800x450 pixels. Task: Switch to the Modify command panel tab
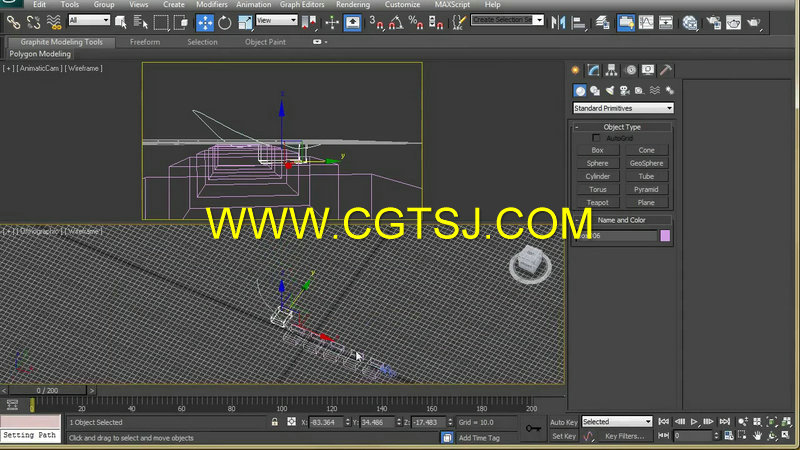[x=593, y=70]
